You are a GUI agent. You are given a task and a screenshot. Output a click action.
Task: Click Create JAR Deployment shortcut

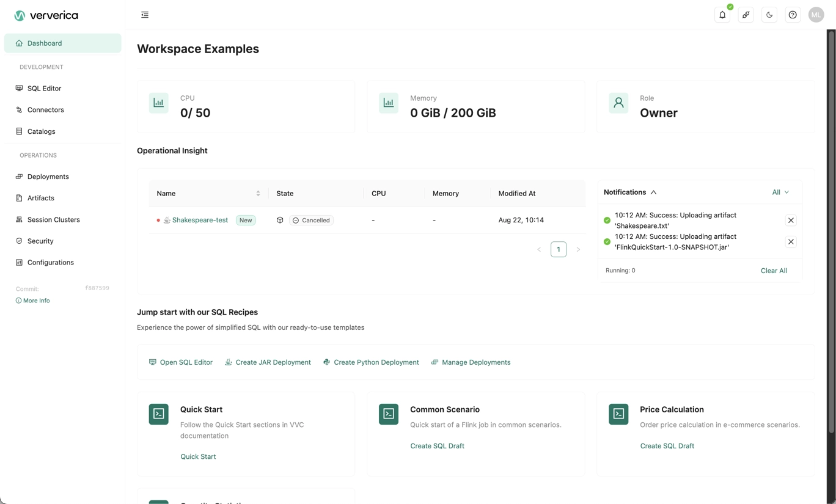pos(268,362)
